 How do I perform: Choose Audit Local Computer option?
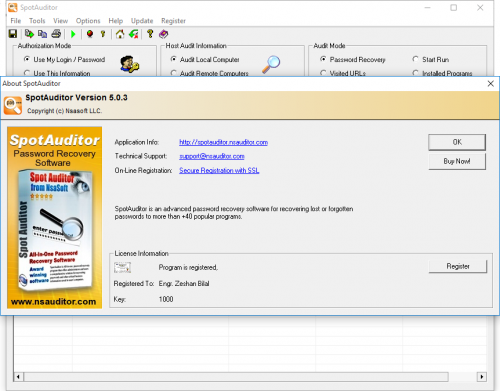click(x=205, y=59)
